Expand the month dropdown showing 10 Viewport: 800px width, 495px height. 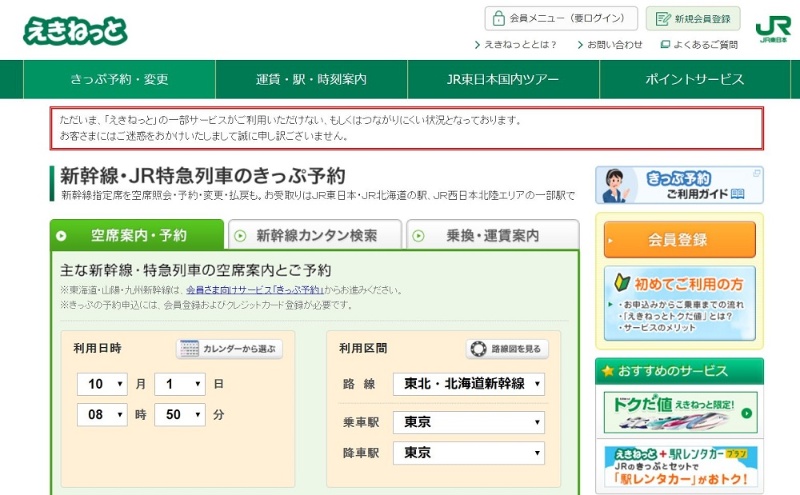pyautogui.click(x=103, y=384)
